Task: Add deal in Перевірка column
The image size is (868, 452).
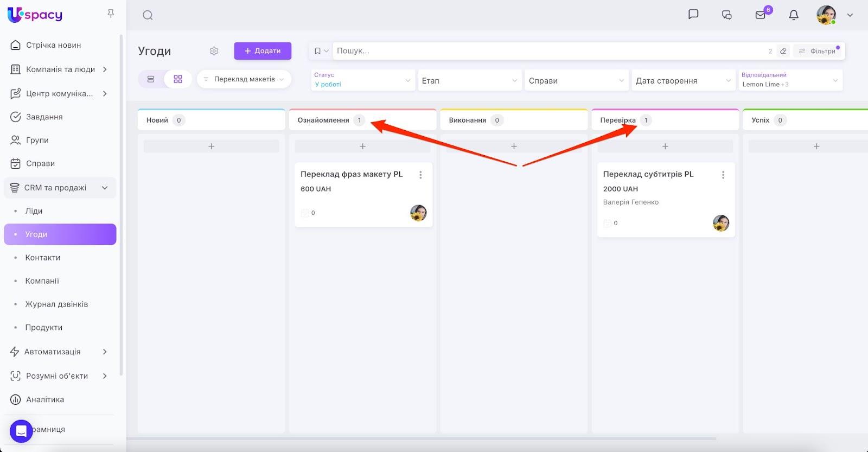Action: click(665, 146)
